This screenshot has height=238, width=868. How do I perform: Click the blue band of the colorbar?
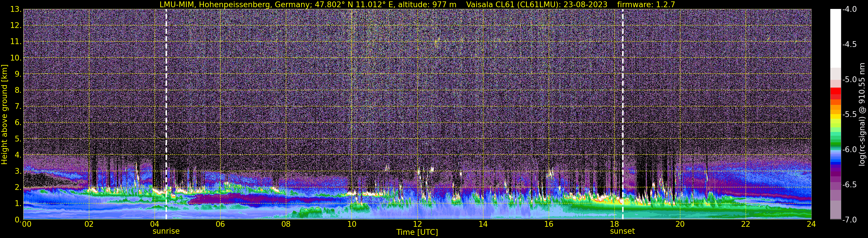(x=836, y=163)
